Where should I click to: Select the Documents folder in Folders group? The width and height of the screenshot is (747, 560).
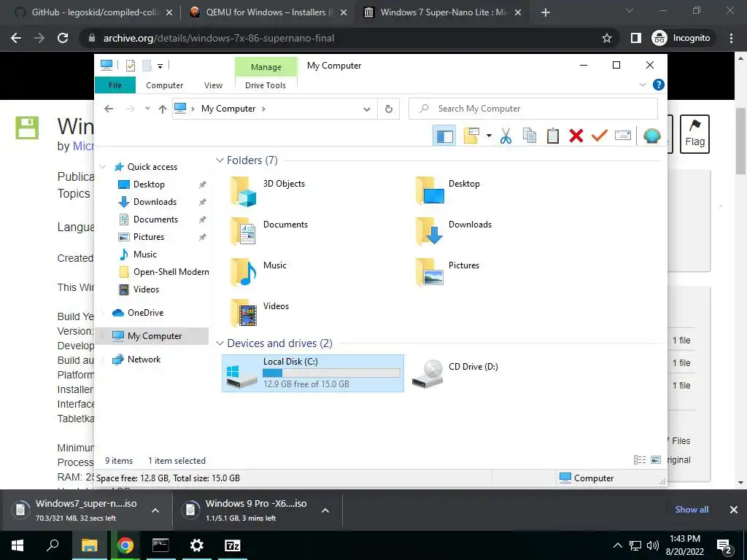(x=269, y=232)
